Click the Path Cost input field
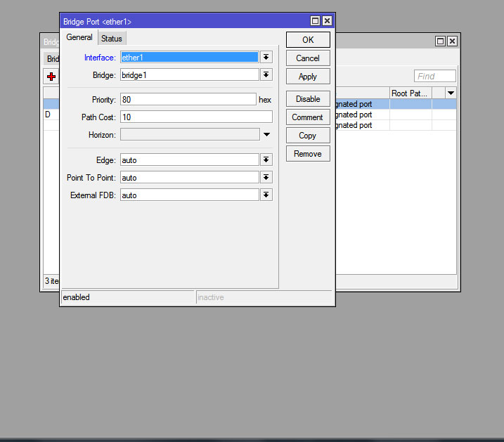The width and height of the screenshot is (504, 442). point(196,117)
